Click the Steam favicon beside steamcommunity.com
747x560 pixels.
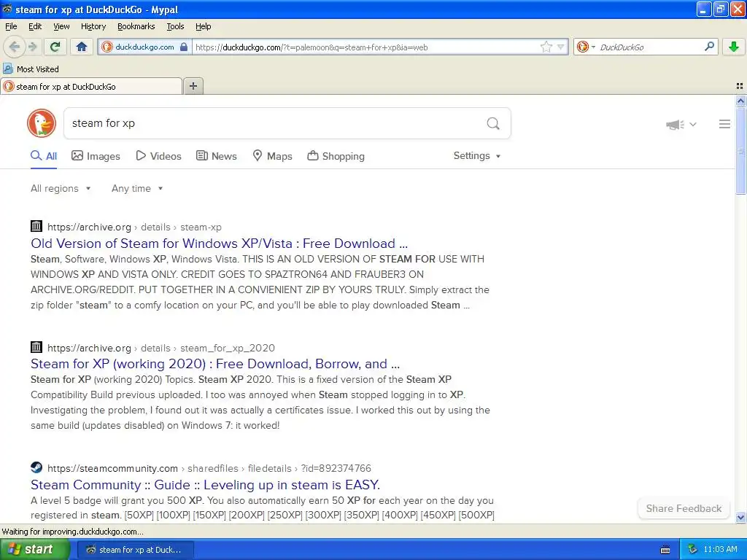pos(36,467)
